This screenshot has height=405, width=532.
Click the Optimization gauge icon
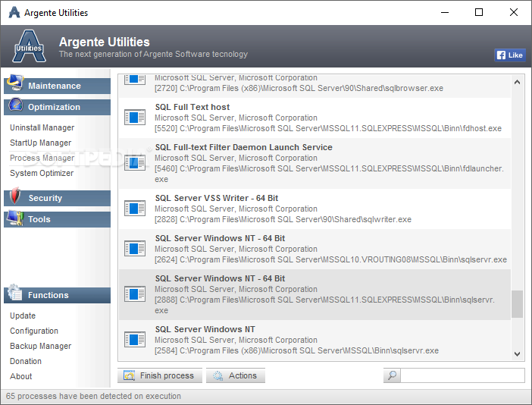click(16, 105)
